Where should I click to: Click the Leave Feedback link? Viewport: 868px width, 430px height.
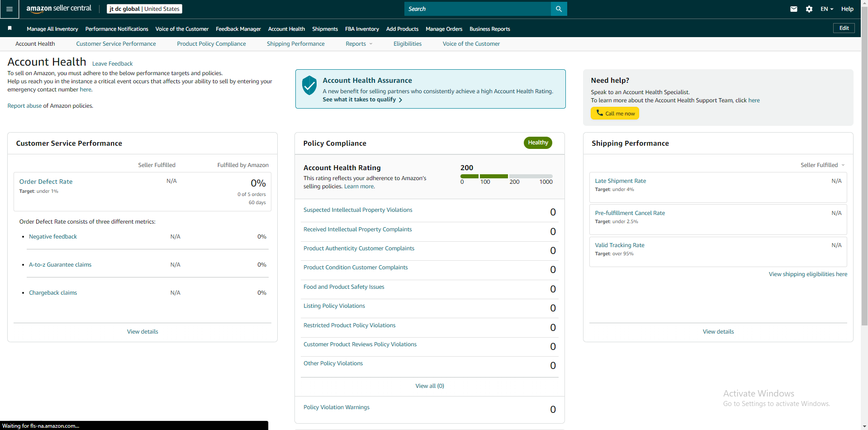[113, 64]
